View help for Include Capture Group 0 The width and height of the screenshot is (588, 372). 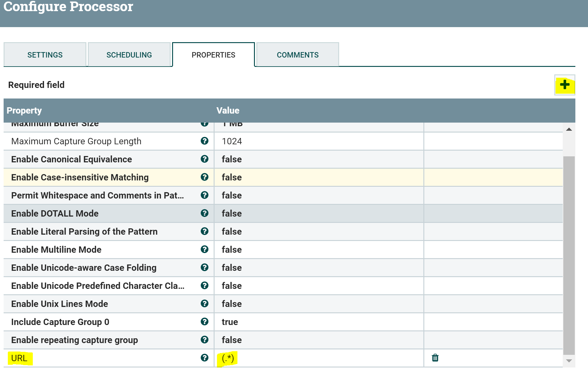pos(205,322)
